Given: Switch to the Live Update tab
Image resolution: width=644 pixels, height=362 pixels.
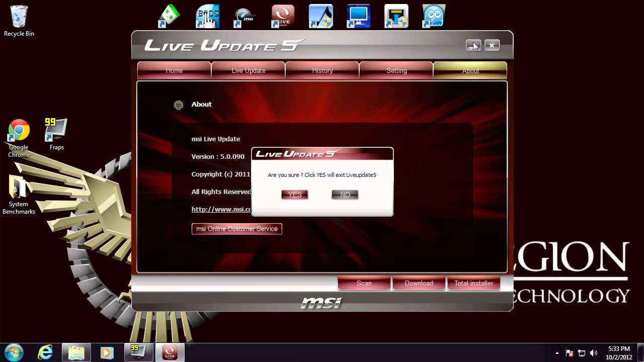Looking at the screenshot, I should [x=249, y=70].
